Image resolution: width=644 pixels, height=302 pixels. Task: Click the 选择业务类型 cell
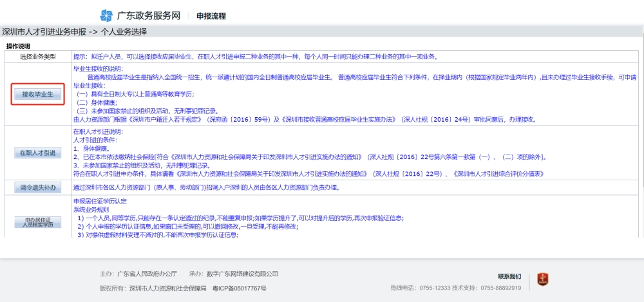tap(37, 57)
